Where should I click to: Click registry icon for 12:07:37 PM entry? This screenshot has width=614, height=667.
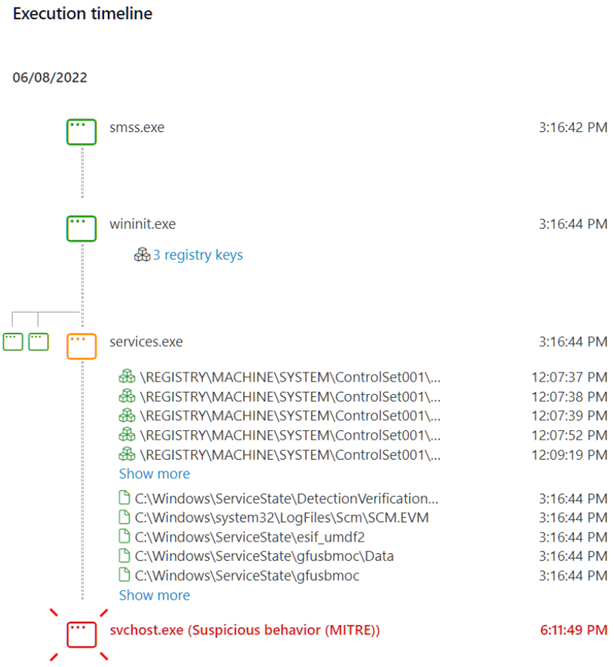127,376
